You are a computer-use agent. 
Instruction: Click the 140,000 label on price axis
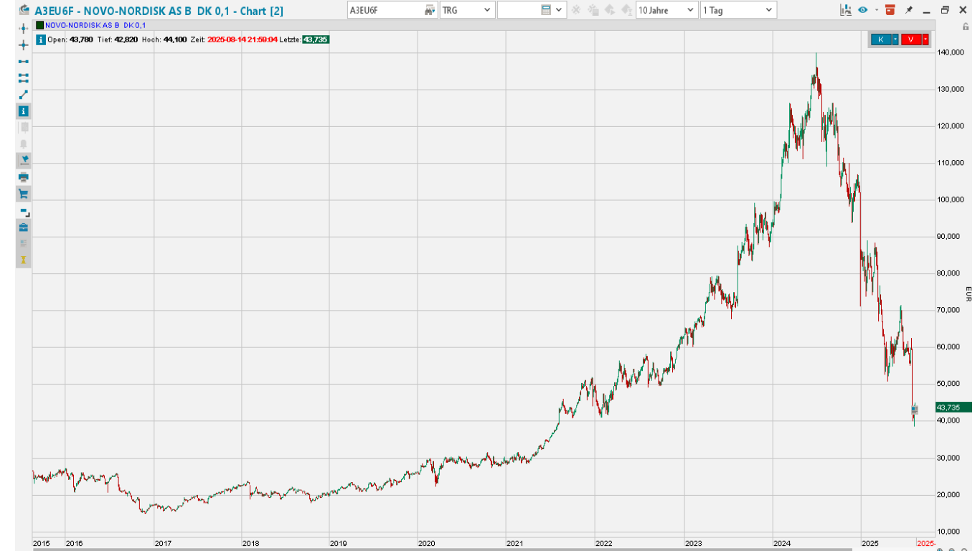click(951, 53)
